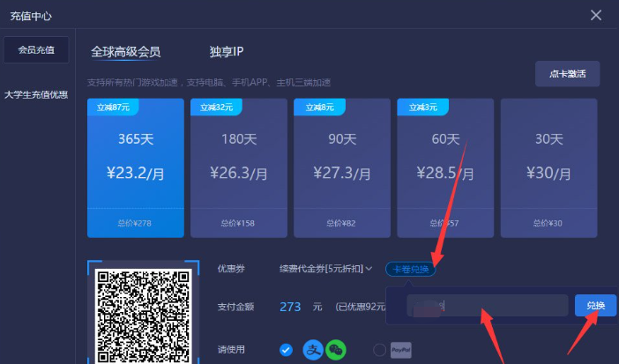The height and width of the screenshot is (364, 619).
Task: Close the 充值中心 dialog
Action: click(596, 15)
